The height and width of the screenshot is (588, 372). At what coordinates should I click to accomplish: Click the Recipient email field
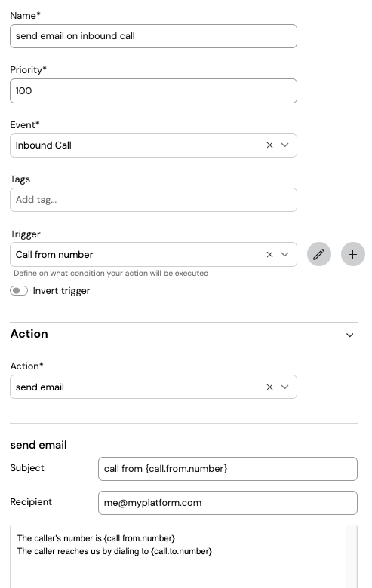pyautogui.click(x=228, y=503)
